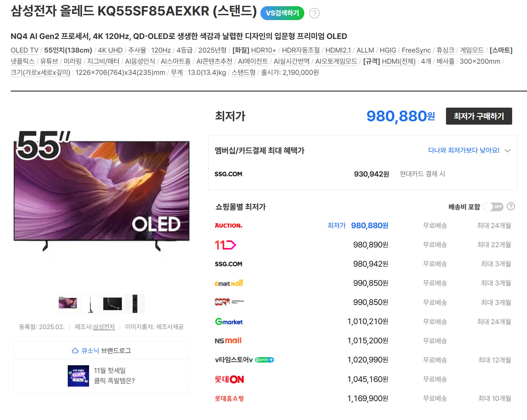This screenshot has width=527, height=420.
Task: Open the emart mall logo
Action: point(229,283)
